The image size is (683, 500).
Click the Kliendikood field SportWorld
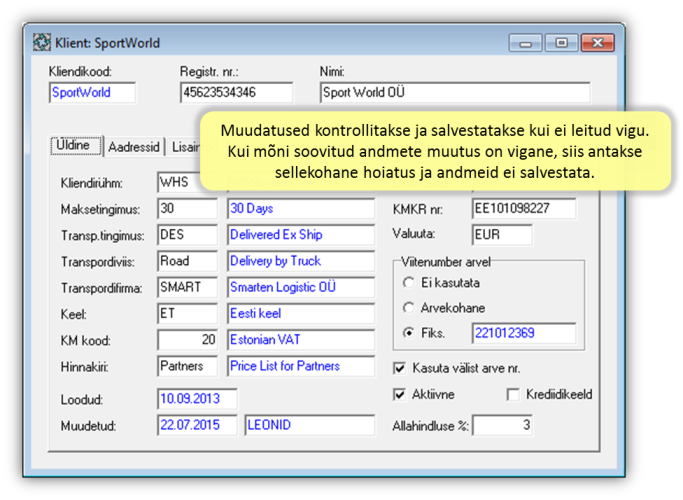(x=92, y=93)
